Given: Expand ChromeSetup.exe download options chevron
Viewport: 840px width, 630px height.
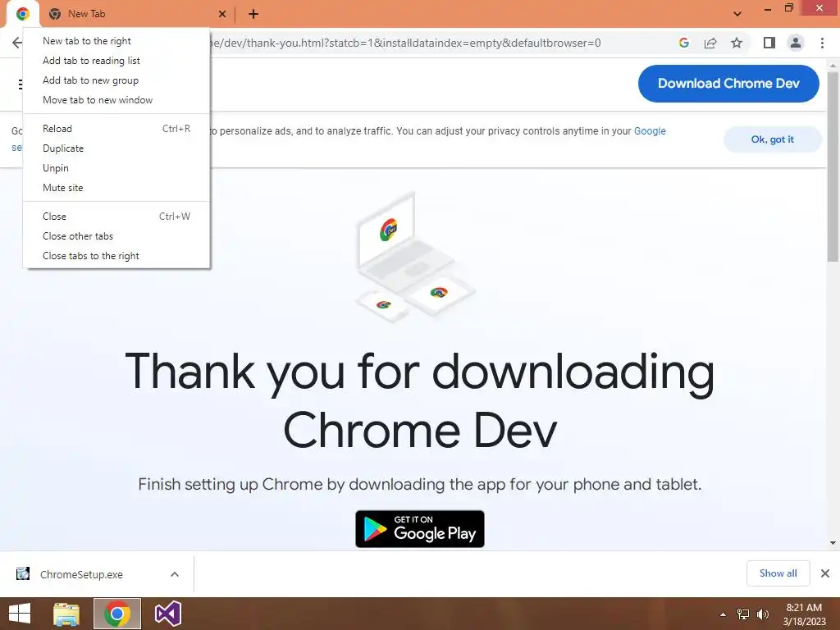Looking at the screenshot, I should pos(175,574).
